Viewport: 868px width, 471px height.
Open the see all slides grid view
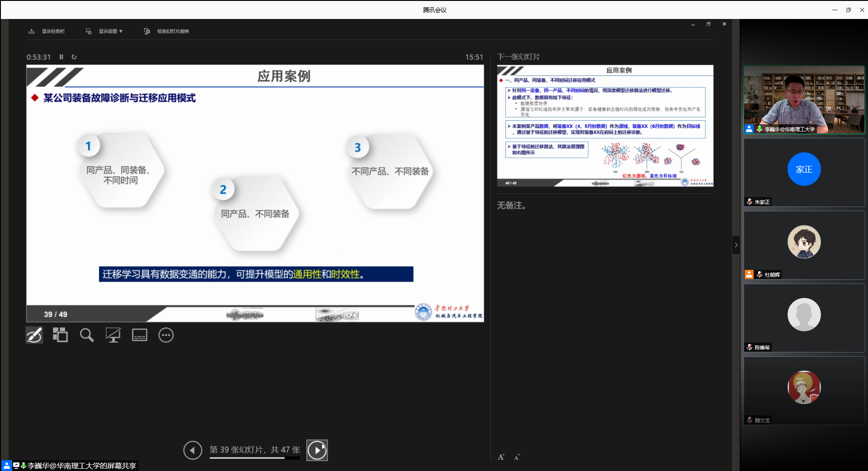(x=60, y=335)
